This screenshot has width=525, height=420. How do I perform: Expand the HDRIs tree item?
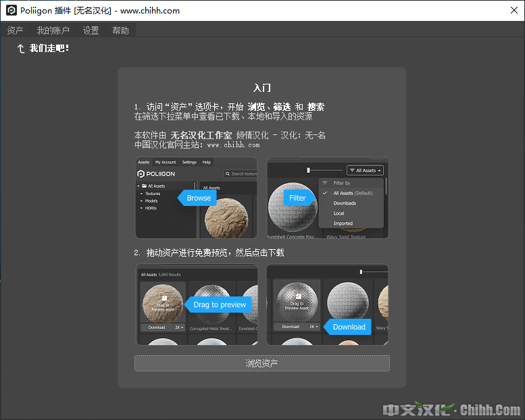click(x=142, y=208)
